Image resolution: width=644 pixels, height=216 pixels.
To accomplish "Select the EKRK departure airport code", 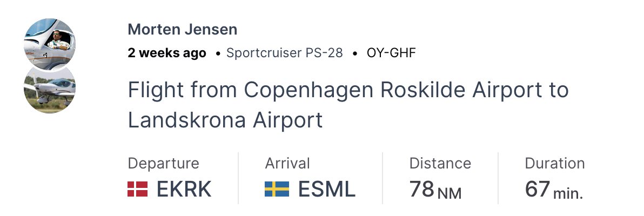I will click(x=184, y=190).
